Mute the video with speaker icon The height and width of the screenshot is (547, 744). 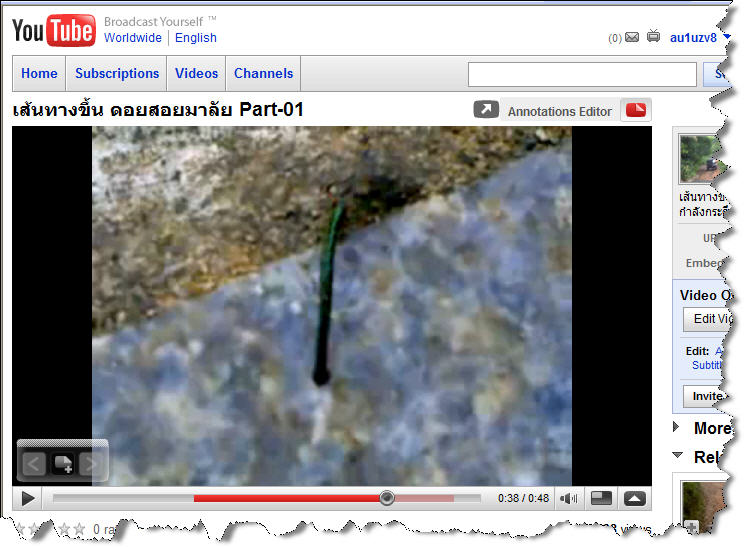pos(568,498)
